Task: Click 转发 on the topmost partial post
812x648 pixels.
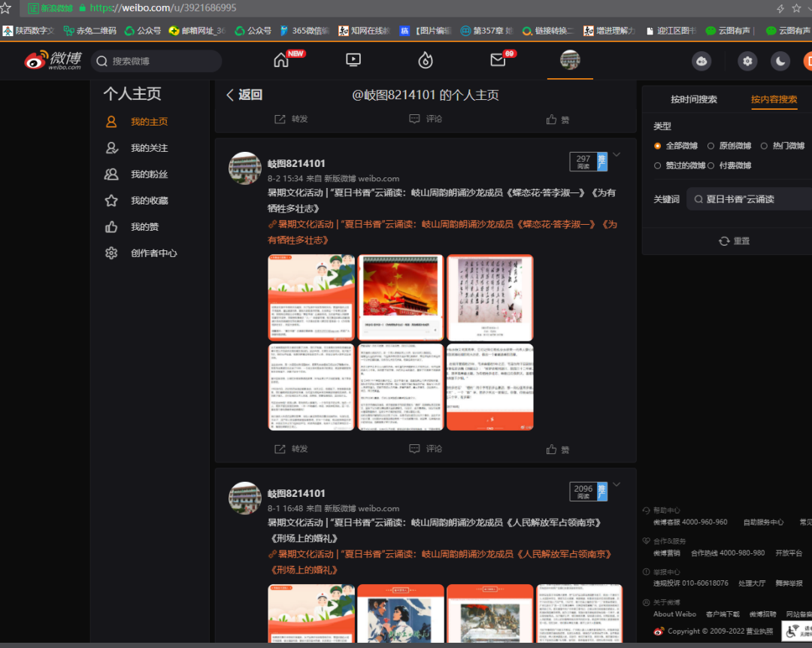Action: (x=291, y=119)
